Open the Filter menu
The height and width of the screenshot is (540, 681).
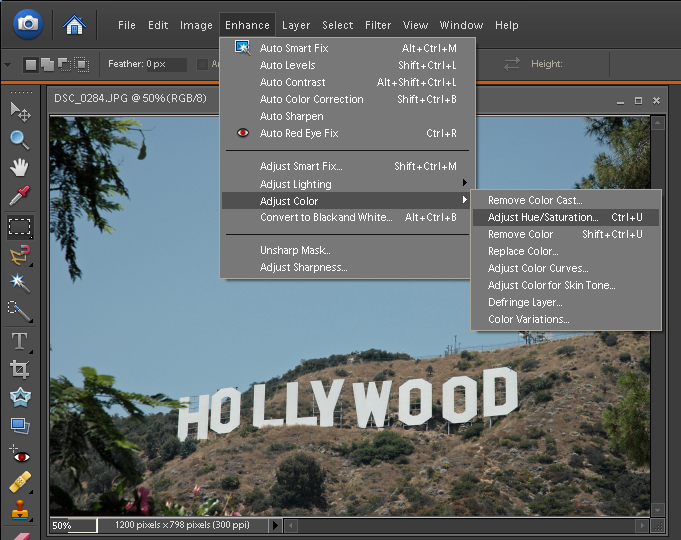pos(377,25)
